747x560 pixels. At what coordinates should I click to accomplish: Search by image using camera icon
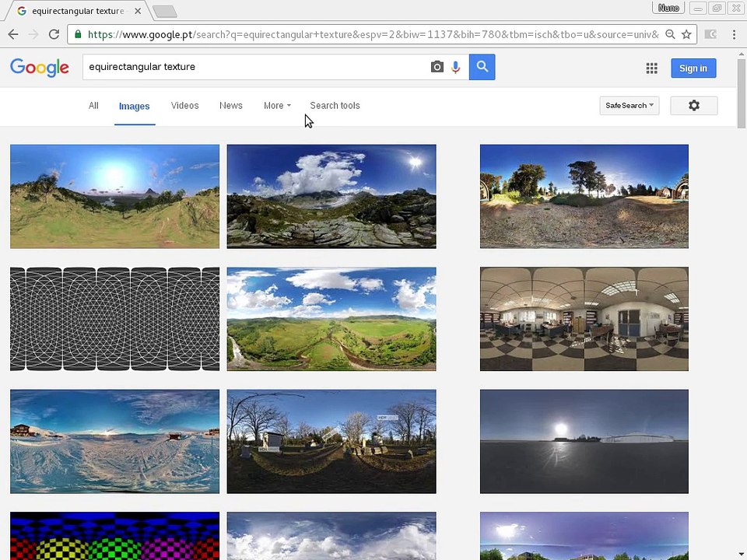(437, 67)
